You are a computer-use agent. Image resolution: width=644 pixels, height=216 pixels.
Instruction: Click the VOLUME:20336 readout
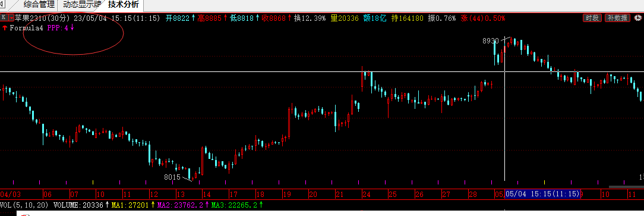(x=79, y=205)
